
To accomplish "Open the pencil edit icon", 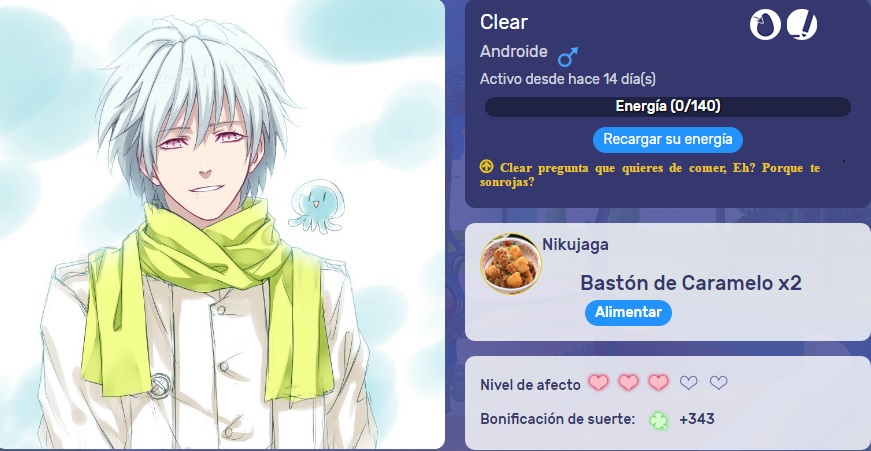I will coord(802,25).
